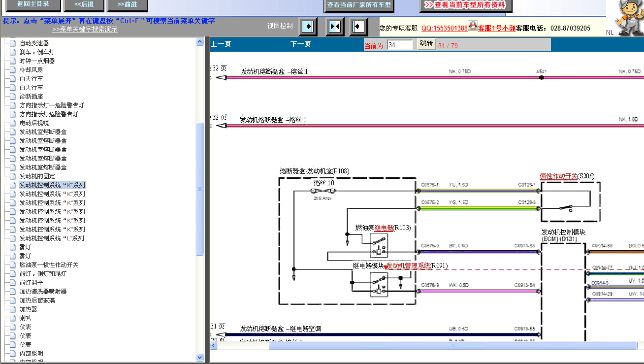Click 返回主目录 button
The width and height of the screenshot is (644, 364).
(x=33, y=5)
